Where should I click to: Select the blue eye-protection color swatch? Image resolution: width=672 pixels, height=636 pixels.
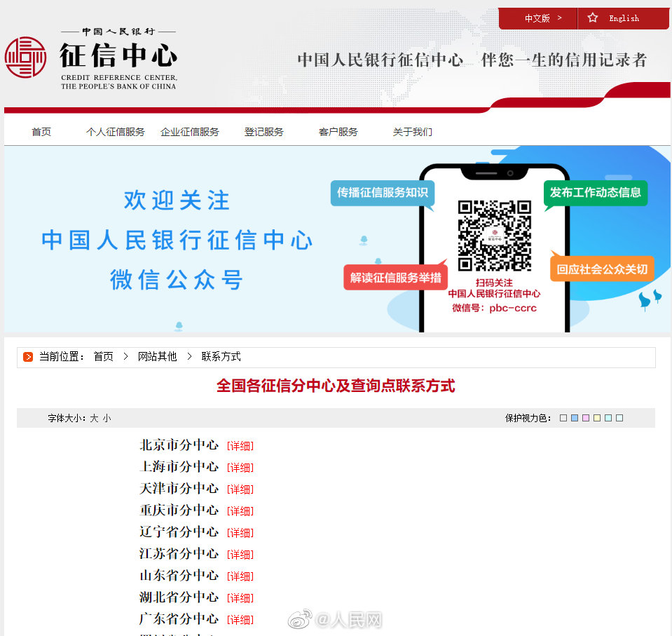click(x=575, y=418)
